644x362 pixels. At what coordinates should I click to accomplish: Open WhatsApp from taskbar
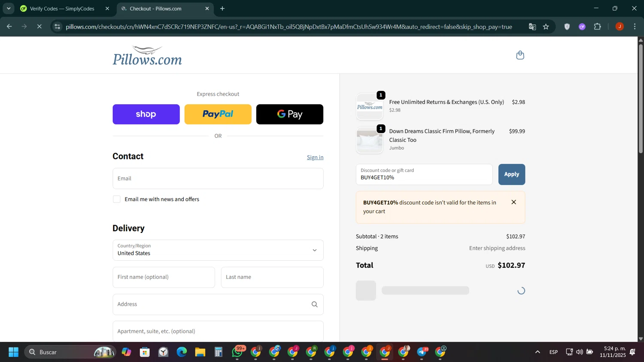237,352
